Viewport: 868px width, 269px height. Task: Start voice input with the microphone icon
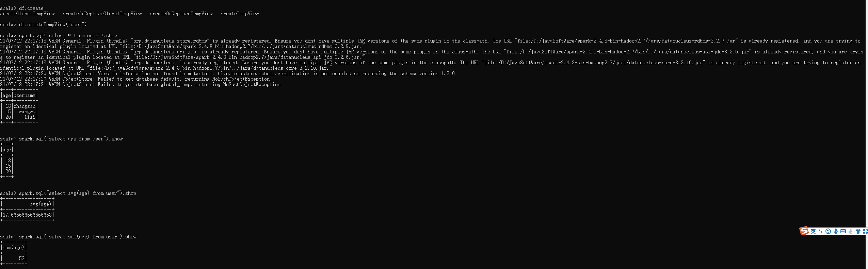click(x=836, y=231)
